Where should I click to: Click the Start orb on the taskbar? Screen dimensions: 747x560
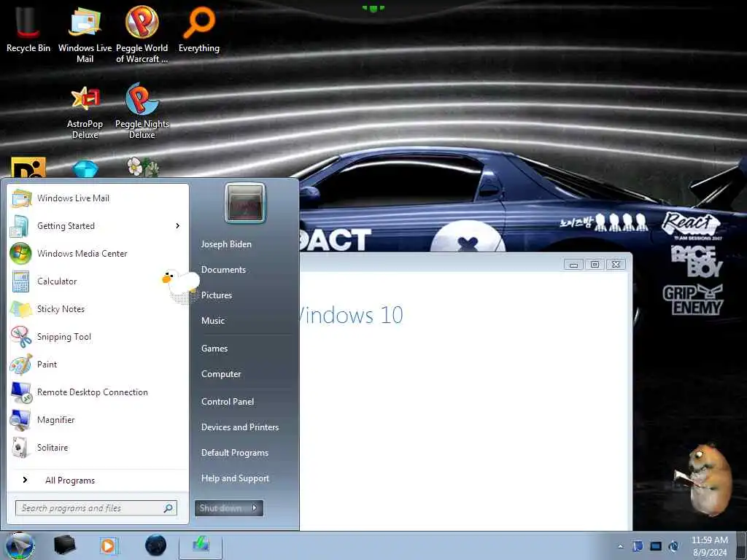(x=20, y=545)
